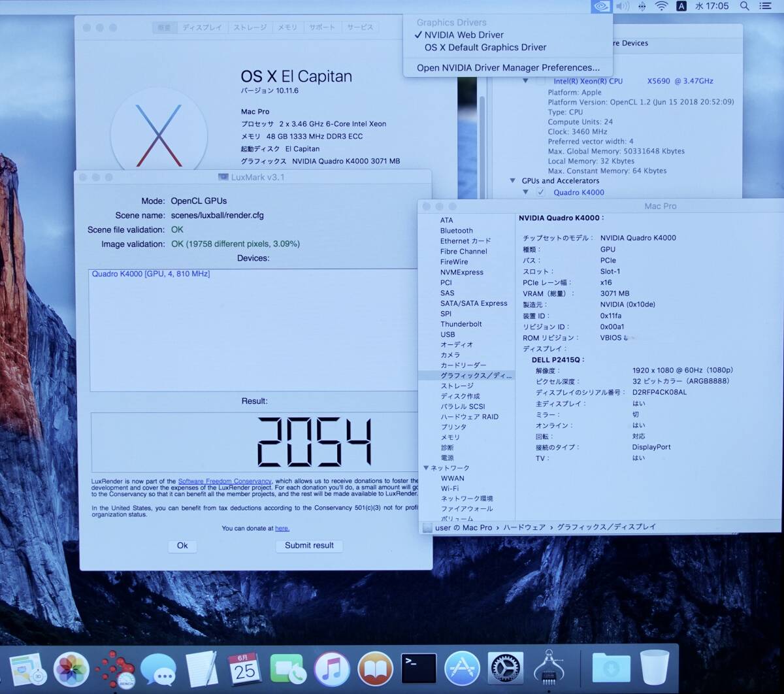
Task: Switch to OS X Default Graphics Driver
Action: (x=485, y=48)
